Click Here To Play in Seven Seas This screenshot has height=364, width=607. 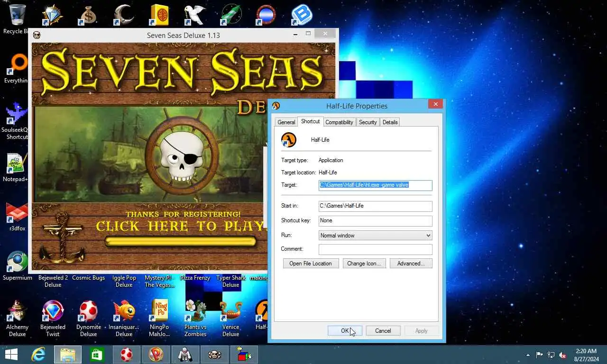(x=180, y=226)
